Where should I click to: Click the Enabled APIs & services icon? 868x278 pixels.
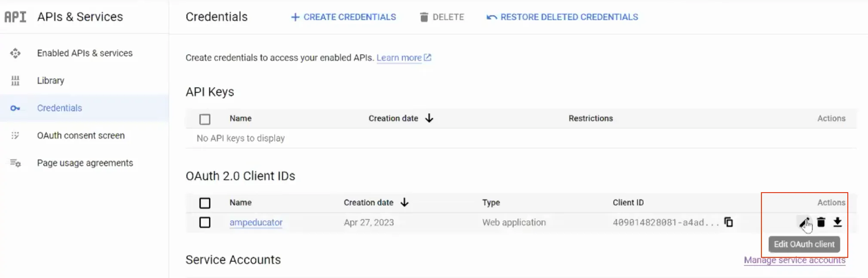point(15,53)
